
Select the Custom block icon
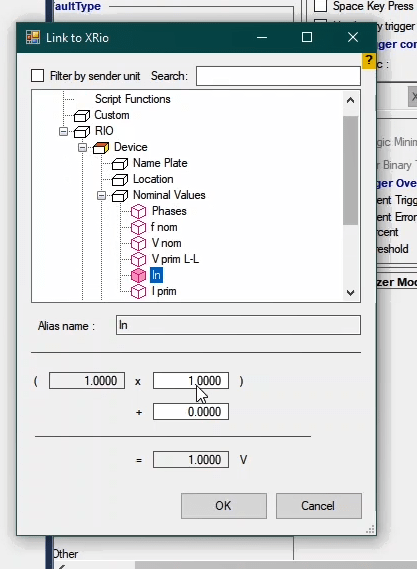[x=82, y=116]
